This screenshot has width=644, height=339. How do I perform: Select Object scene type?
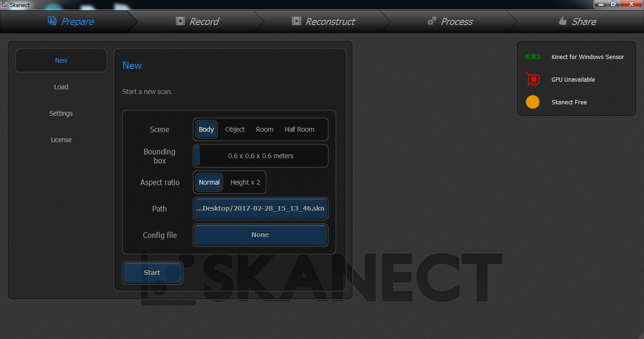pos(235,129)
